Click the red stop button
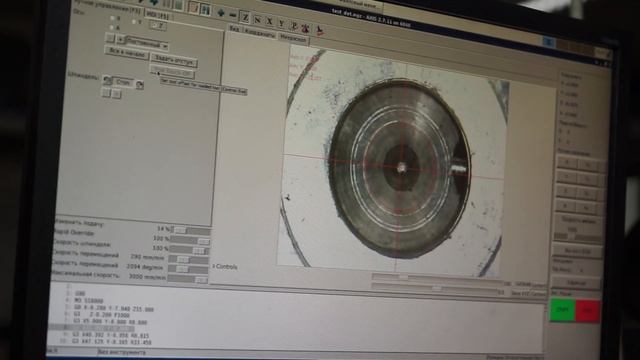The width and height of the screenshot is (640, 360). point(588,311)
